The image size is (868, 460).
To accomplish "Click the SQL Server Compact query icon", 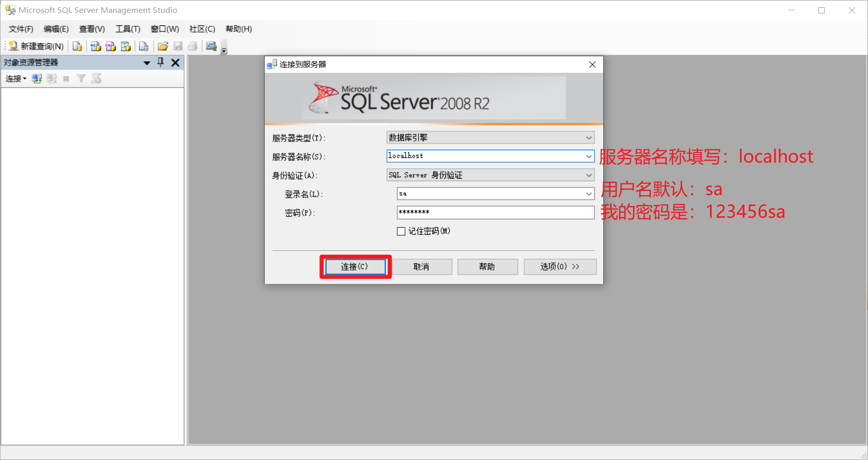I will pyautogui.click(x=144, y=46).
